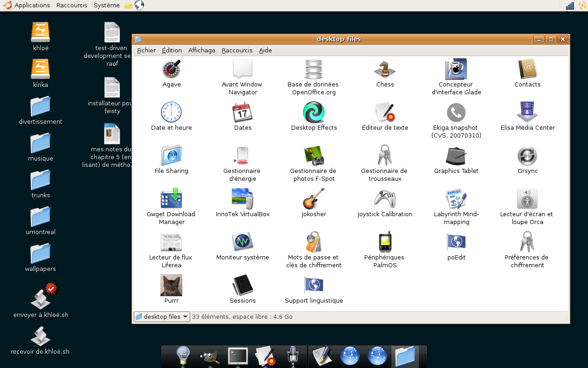Click the microphone dock icon

pyautogui.click(x=293, y=356)
